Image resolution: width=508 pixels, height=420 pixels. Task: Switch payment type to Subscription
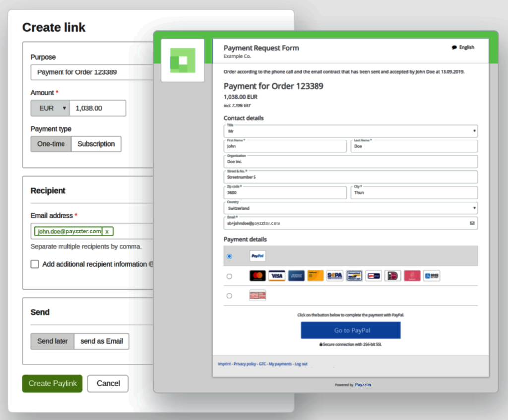pos(96,144)
